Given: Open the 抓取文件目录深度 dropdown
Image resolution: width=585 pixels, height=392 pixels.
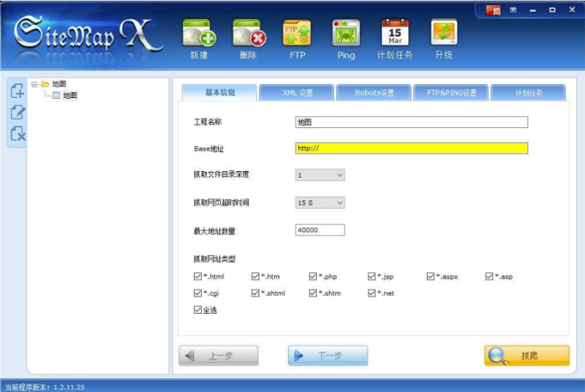Looking at the screenshot, I should point(320,176).
